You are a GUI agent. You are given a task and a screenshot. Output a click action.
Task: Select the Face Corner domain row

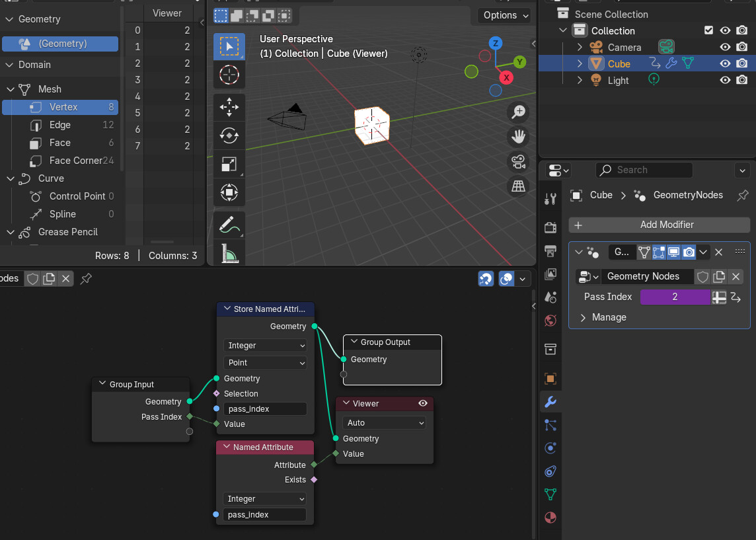(x=60, y=161)
